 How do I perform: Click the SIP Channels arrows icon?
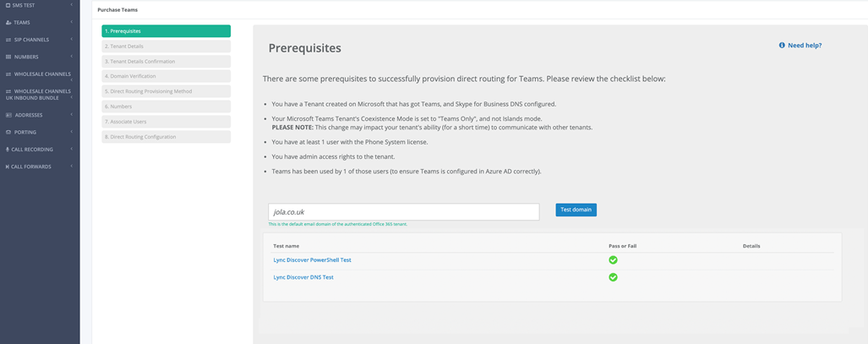click(8, 40)
